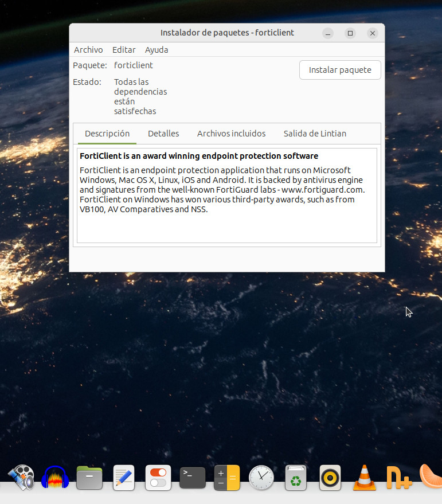Image resolution: width=442 pixels, height=504 pixels.
Task: Open the calculator app icon
Action: pyautogui.click(x=227, y=478)
